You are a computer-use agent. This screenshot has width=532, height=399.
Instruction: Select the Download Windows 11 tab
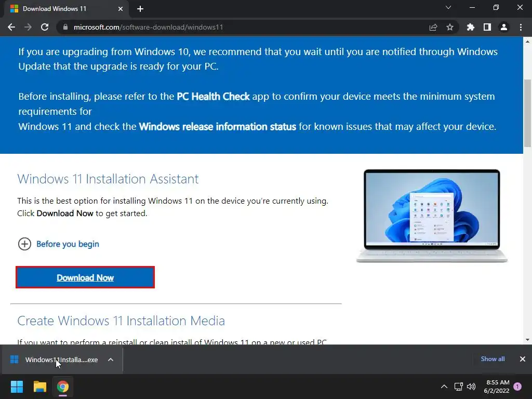66,9
